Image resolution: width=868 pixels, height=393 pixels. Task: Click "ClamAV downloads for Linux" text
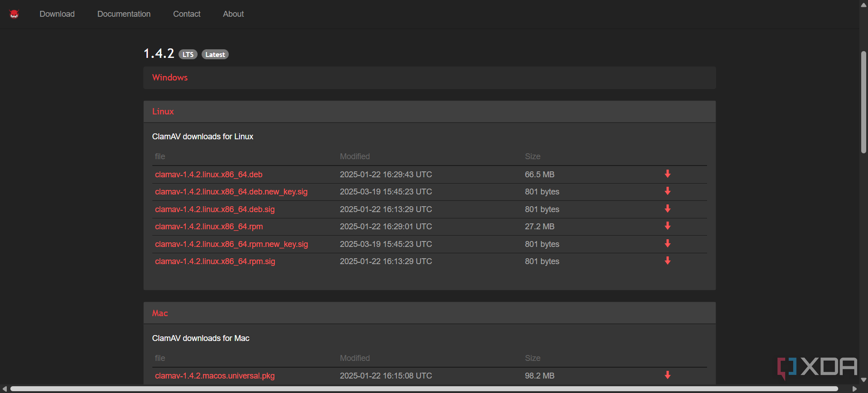203,137
